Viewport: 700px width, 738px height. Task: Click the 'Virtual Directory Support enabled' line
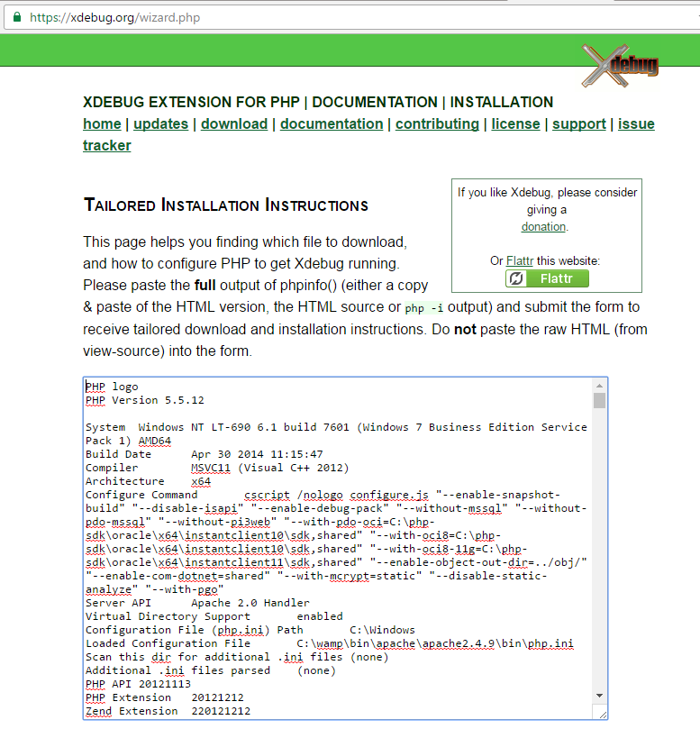point(214,616)
